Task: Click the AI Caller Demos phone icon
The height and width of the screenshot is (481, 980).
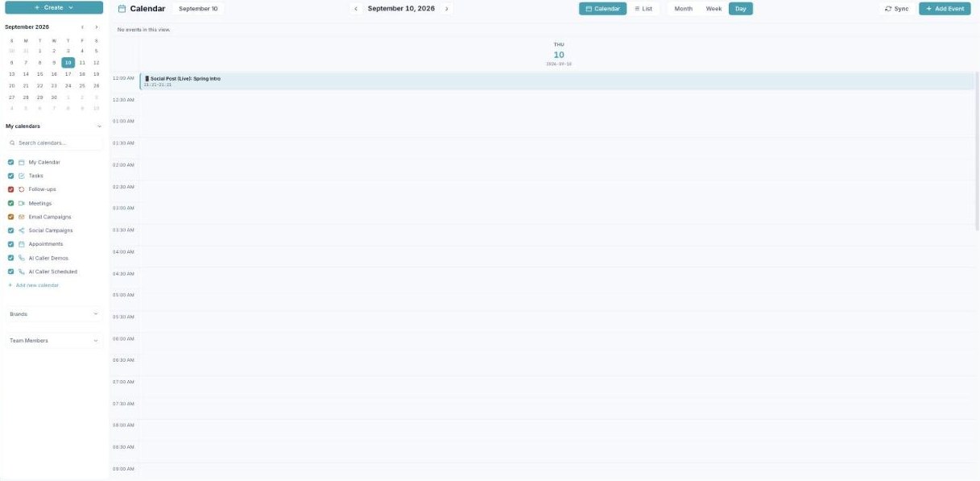Action: [x=22, y=258]
